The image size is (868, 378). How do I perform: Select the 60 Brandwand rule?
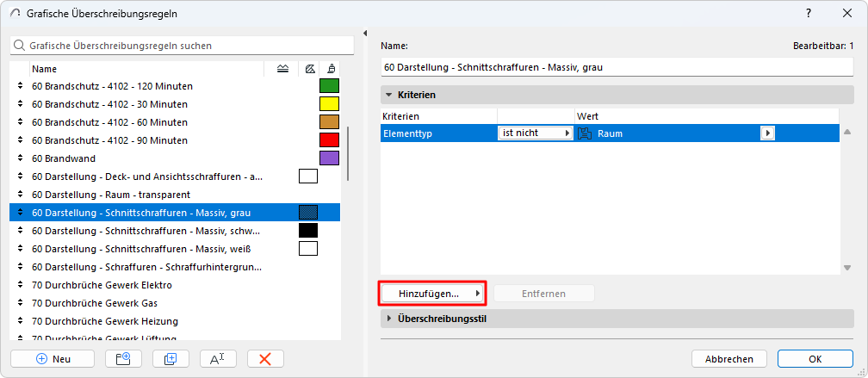64,158
